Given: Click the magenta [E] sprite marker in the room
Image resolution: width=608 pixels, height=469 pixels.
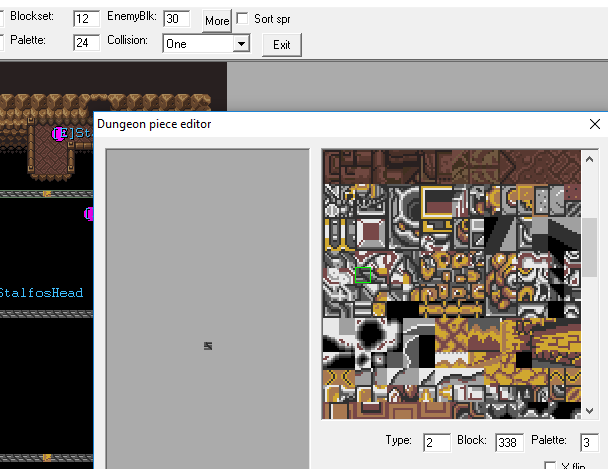Looking at the screenshot, I should [59, 134].
